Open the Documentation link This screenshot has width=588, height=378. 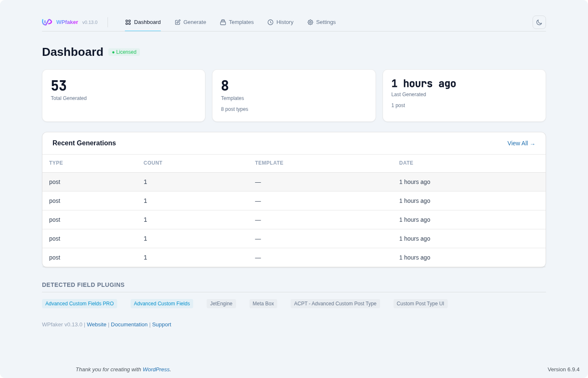[129, 324]
